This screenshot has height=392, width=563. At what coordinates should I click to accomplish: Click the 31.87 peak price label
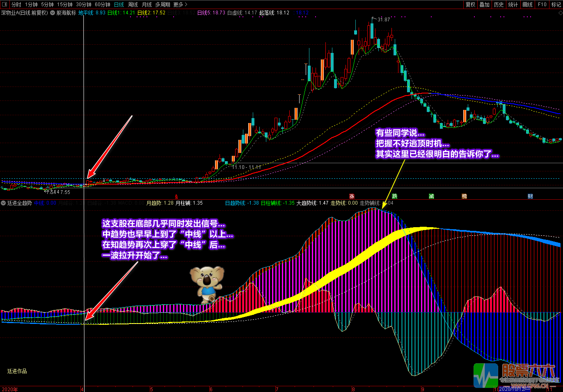point(384,19)
